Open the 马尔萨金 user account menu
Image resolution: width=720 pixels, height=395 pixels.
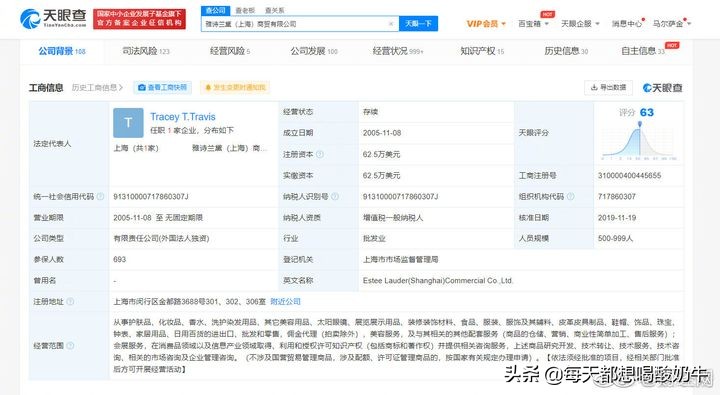671,23
